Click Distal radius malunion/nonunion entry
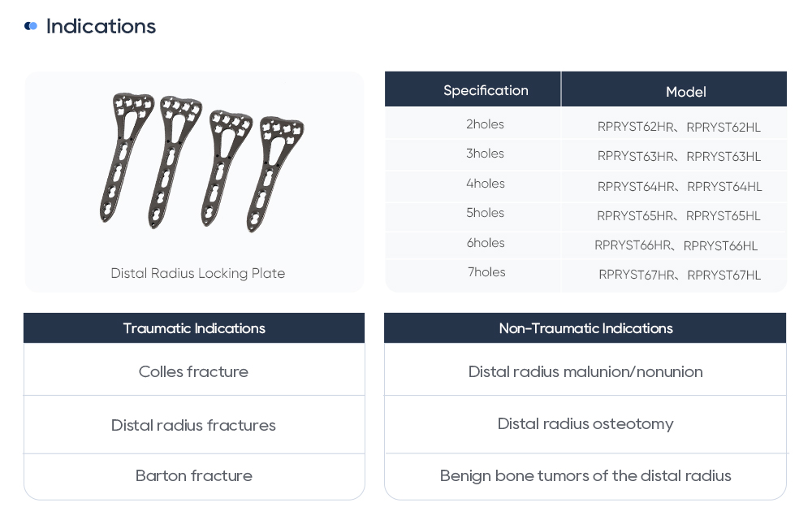This screenshot has width=812, height=516. click(x=585, y=371)
